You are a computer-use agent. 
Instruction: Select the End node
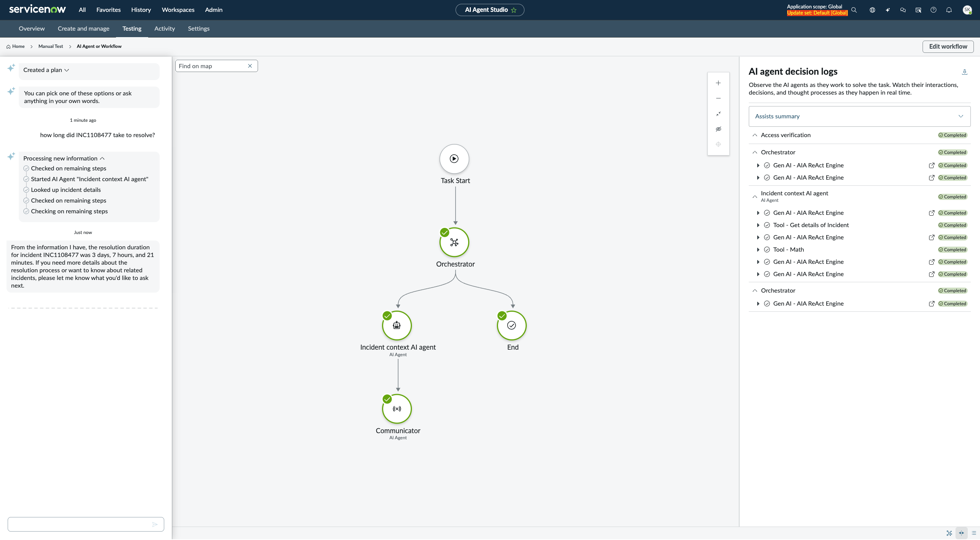click(x=512, y=325)
